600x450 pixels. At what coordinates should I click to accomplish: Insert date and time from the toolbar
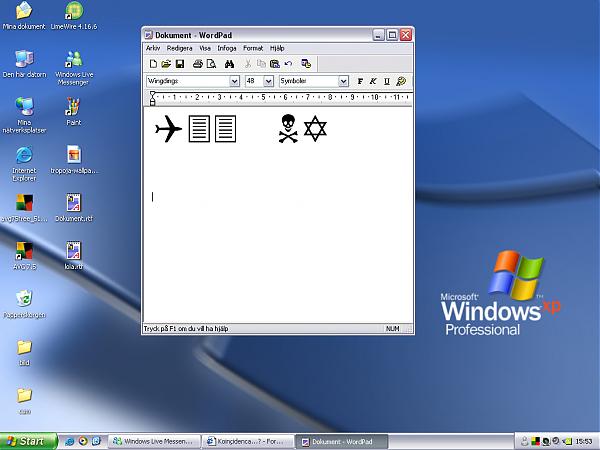click(x=306, y=64)
